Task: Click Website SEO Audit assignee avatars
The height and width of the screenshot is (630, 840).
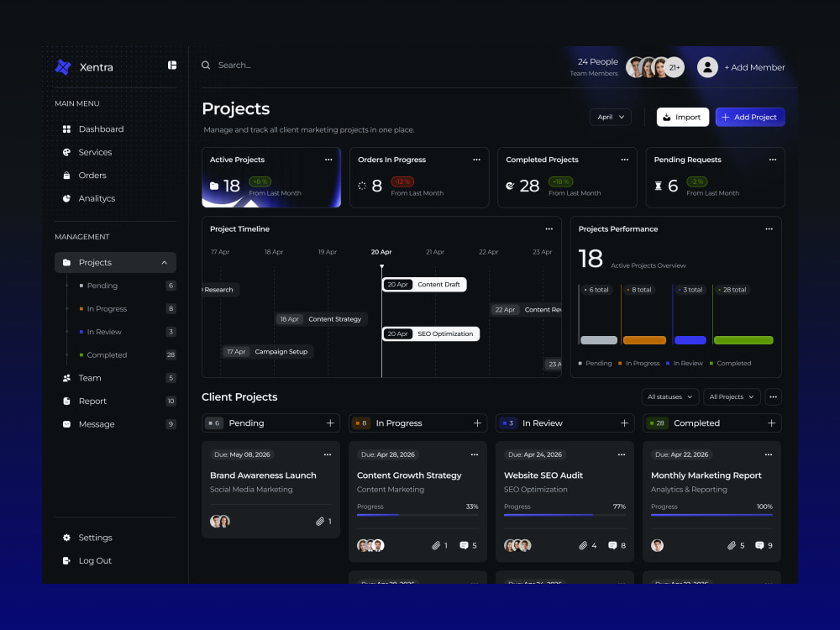Action: (517, 545)
